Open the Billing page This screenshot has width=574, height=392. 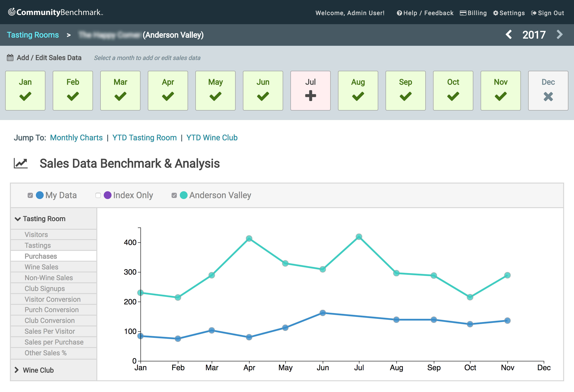[x=473, y=13]
